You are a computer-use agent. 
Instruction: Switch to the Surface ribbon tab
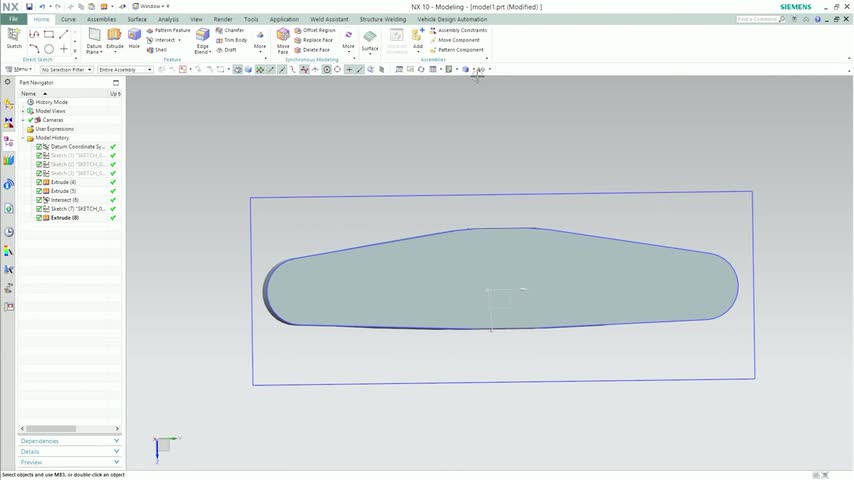(x=137, y=19)
